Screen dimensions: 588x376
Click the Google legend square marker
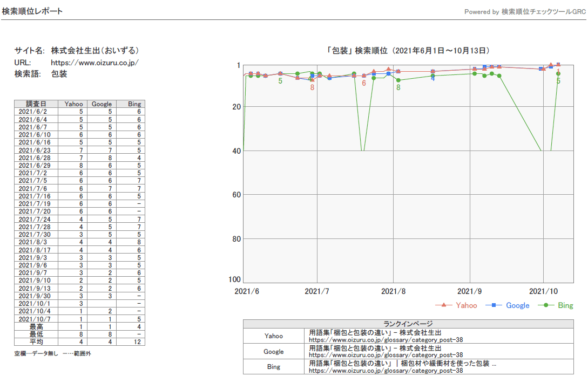(x=494, y=305)
